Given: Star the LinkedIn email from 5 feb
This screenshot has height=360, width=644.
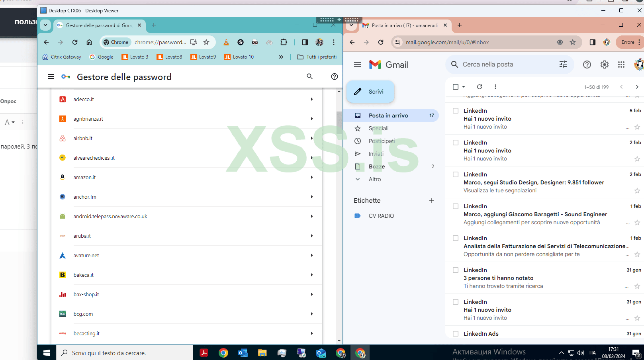Looking at the screenshot, I should click(637, 127).
